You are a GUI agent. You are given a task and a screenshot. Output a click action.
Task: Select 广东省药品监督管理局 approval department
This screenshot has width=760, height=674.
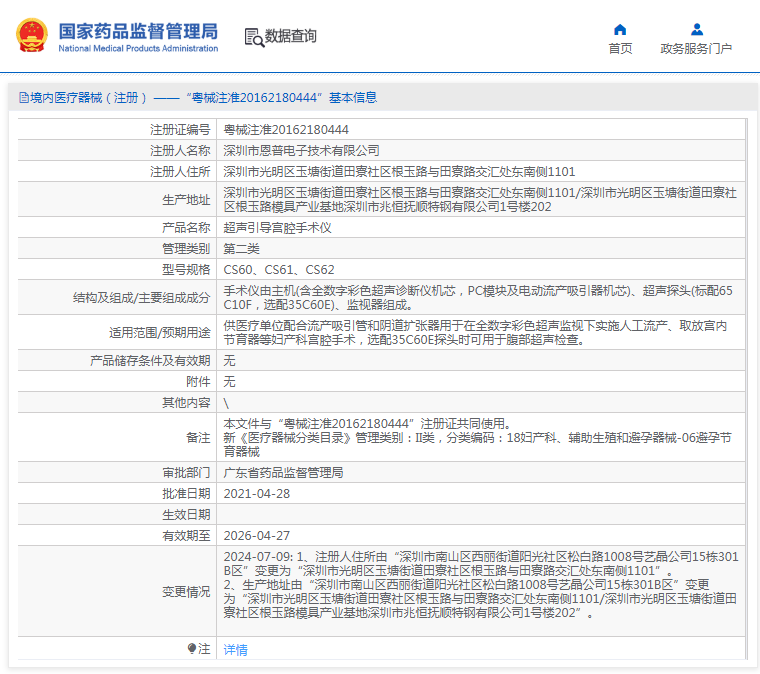coord(283,472)
